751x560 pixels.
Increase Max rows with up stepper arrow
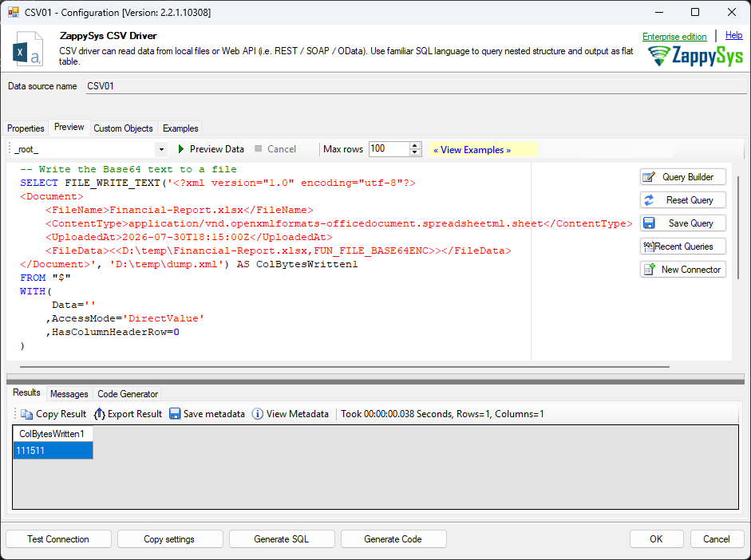point(415,145)
